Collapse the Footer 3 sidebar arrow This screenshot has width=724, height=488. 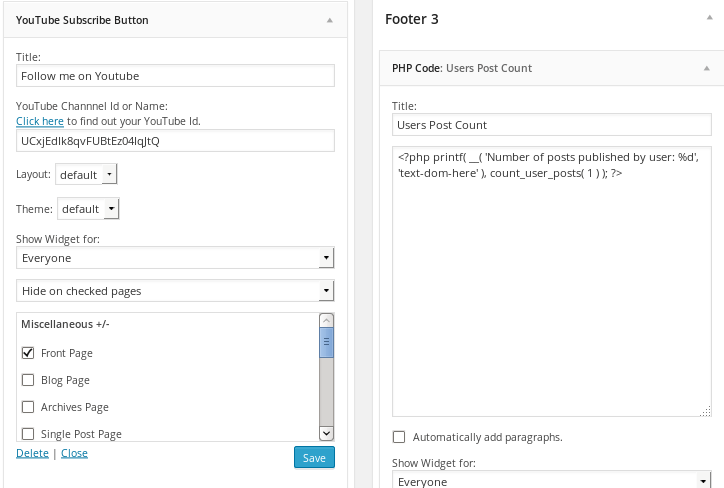pos(704,19)
